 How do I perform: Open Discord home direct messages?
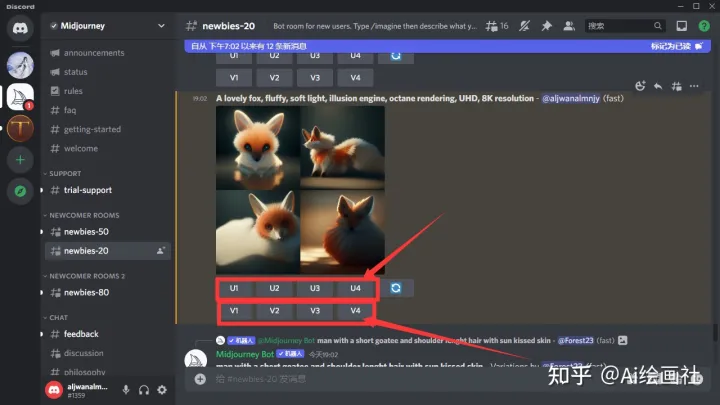click(21, 28)
